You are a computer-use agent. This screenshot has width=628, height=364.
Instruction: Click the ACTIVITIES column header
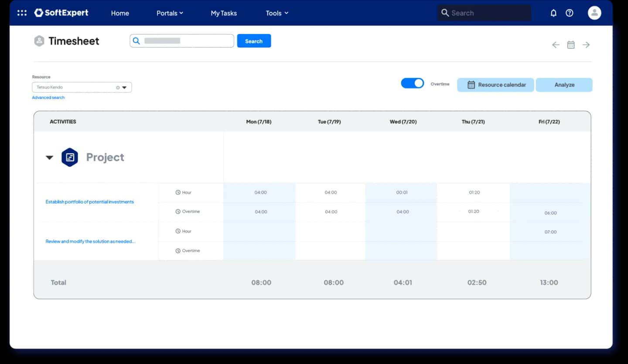point(63,122)
